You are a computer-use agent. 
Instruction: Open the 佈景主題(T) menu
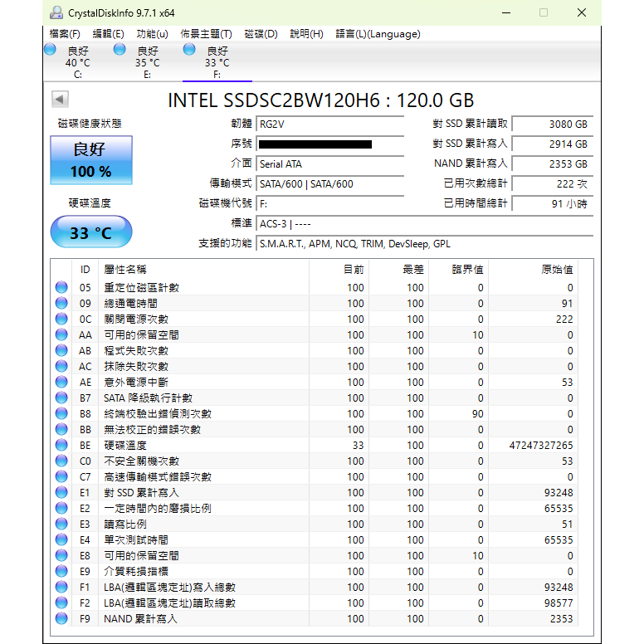coord(206,34)
